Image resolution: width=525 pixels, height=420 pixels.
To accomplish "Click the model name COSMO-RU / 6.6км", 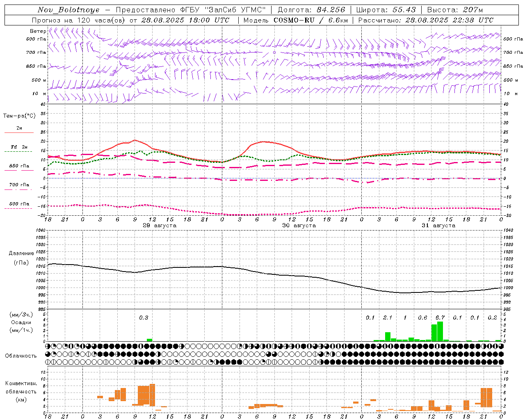I will (x=311, y=20).
